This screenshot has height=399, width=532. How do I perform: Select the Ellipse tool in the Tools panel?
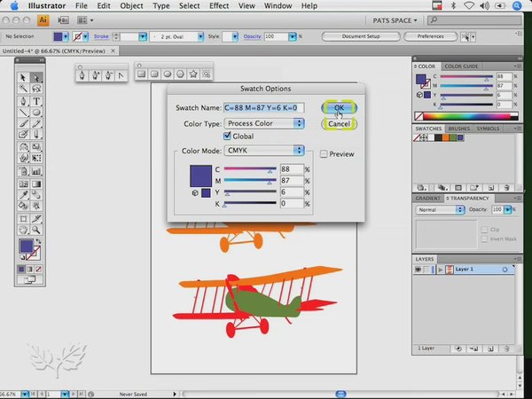point(36,113)
